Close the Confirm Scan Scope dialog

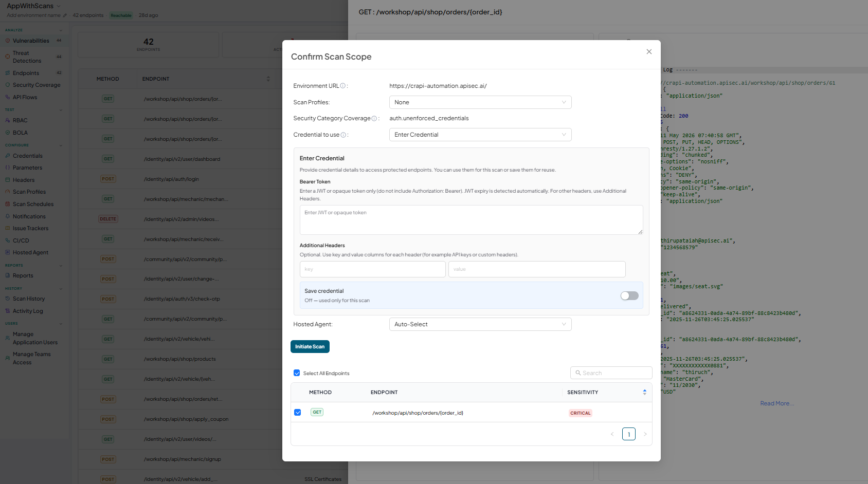click(649, 52)
